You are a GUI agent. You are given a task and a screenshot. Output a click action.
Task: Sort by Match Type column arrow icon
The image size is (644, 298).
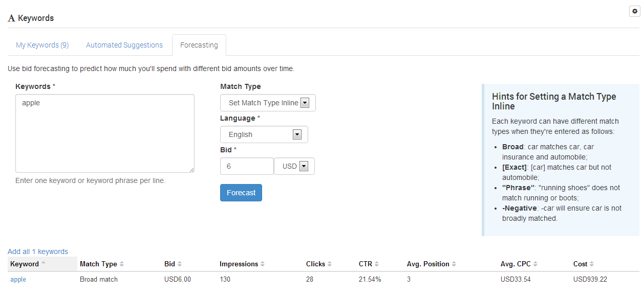click(122, 264)
